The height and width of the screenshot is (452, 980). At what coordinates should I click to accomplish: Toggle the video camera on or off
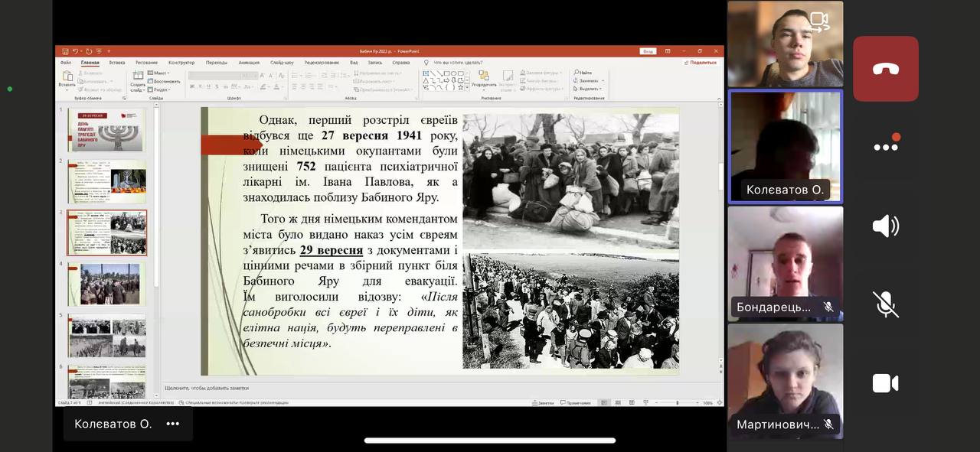885,383
